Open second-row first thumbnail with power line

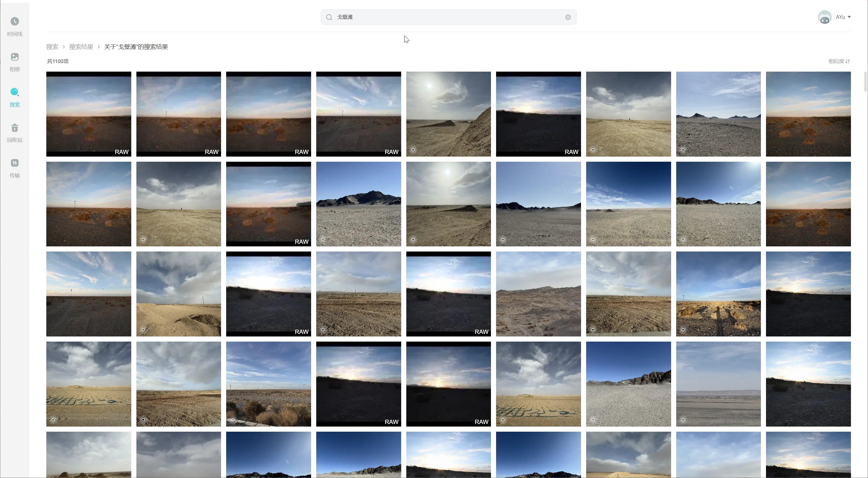(x=89, y=204)
